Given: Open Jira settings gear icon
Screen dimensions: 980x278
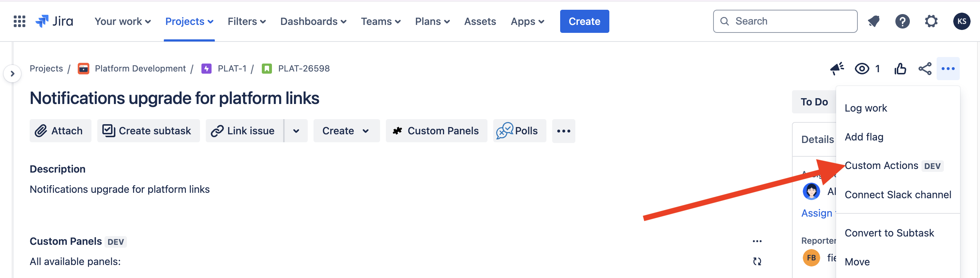Looking at the screenshot, I should (x=931, y=21).
